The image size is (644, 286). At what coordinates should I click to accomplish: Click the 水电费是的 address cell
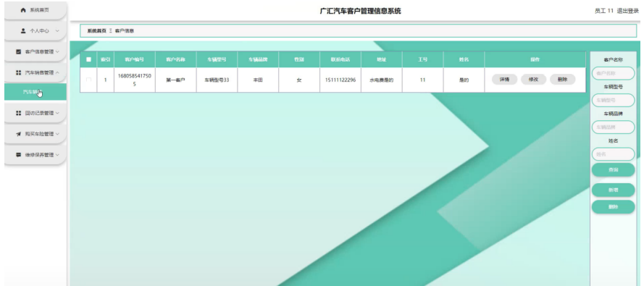tap(382, 80)
